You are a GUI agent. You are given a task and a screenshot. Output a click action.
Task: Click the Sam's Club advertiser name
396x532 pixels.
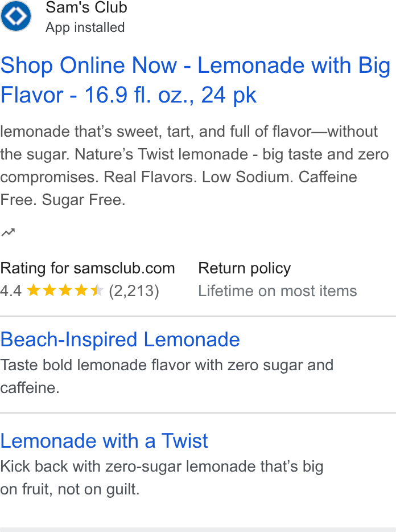pyautogui.click(x=86, y=7)
